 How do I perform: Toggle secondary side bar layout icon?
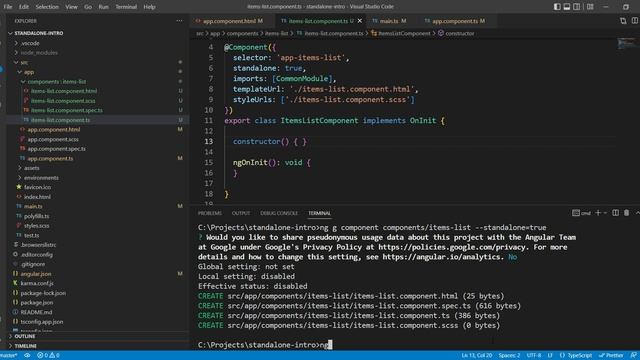click(x=576, y=7)
